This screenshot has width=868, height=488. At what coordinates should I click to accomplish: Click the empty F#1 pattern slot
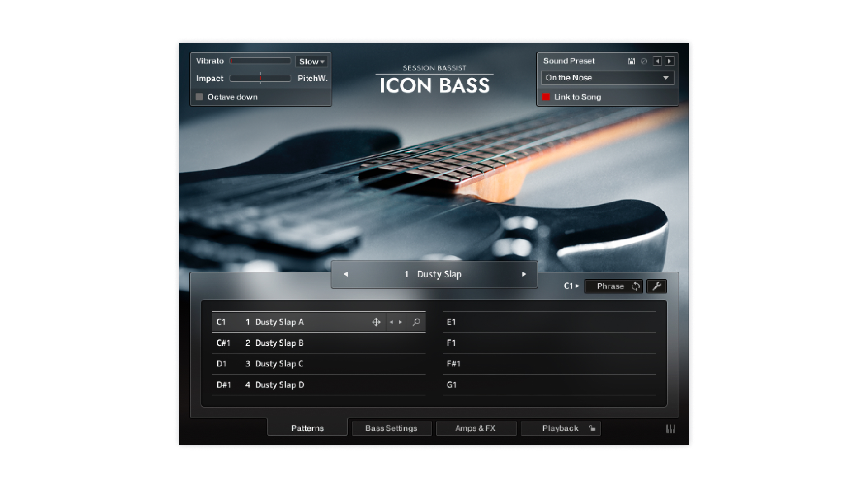tap(549, 364)
